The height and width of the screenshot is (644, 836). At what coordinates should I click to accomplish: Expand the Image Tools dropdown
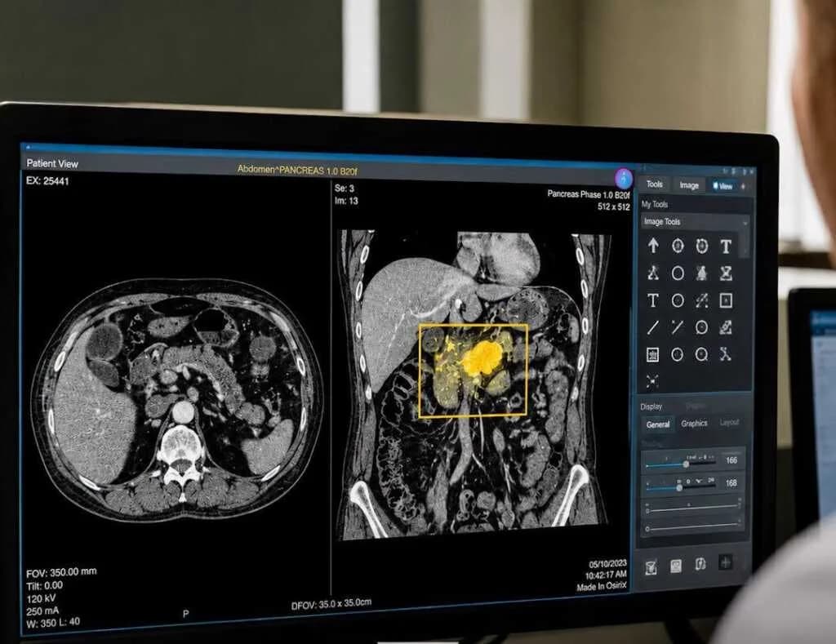[696, 222]
